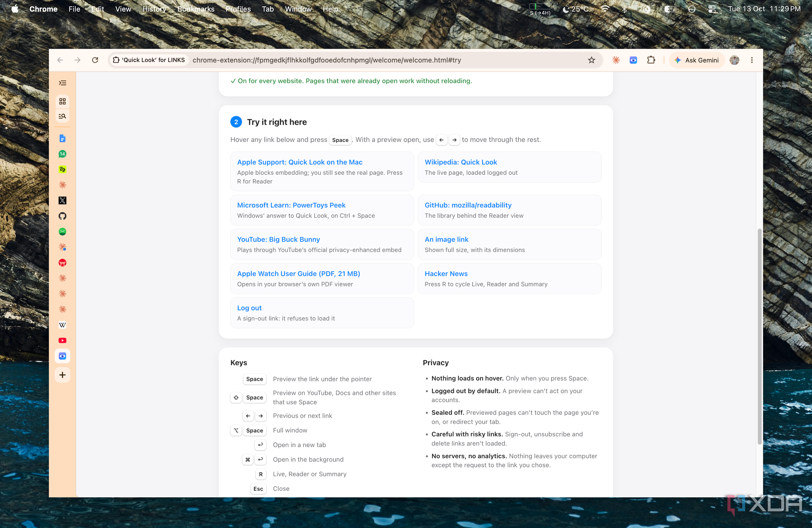Open the green chat icon with 14 badge
Viewport: 812px width, 528px height.
(x=62, y=154)
